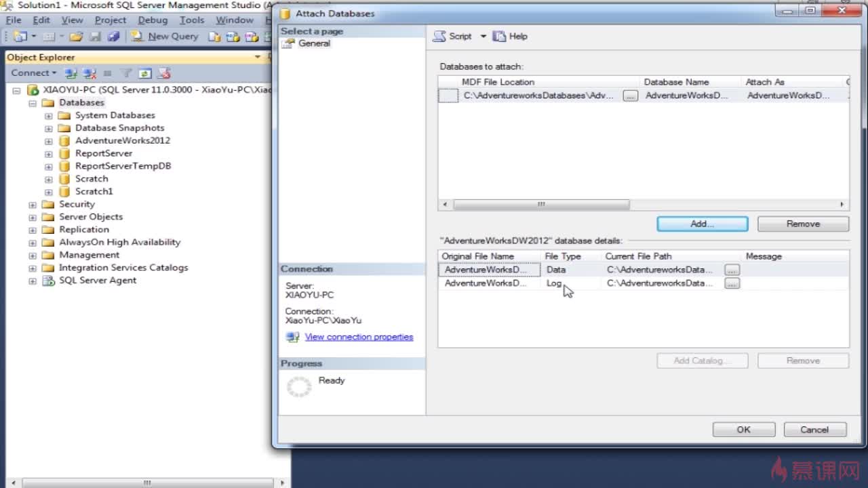Click the Save All toolbar icon

click(x=113, y=37)
